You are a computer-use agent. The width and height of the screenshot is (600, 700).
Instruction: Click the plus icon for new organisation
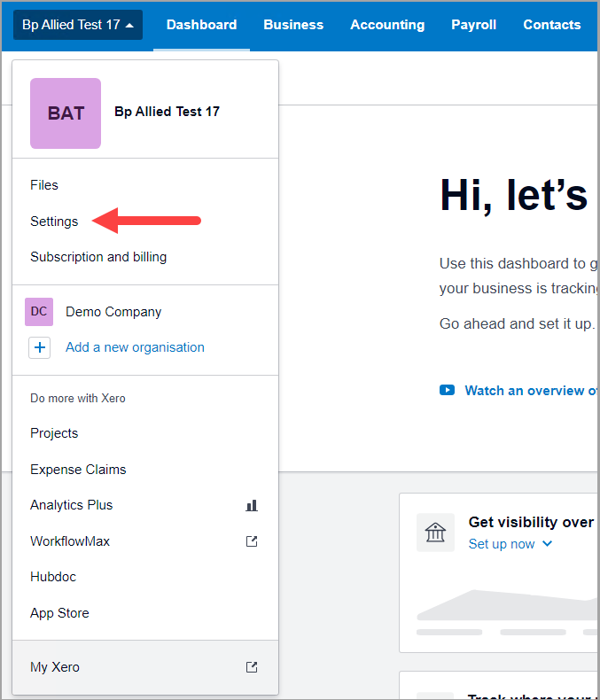(39, 347)
